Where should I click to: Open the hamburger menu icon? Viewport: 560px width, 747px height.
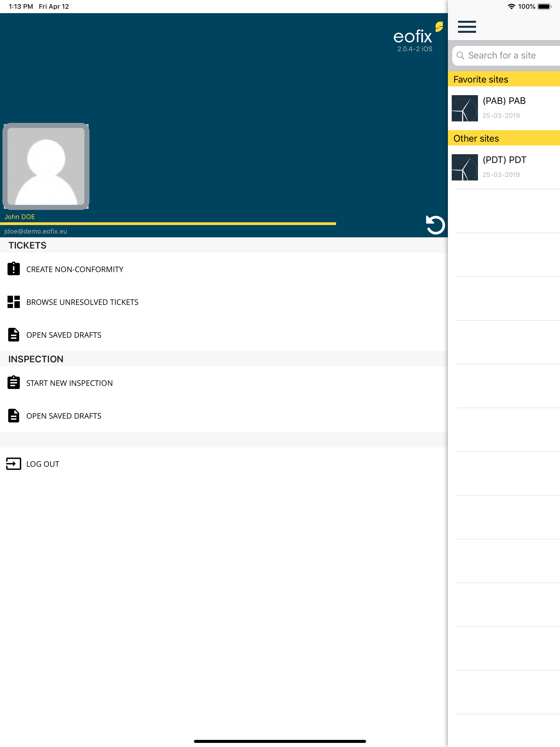(x=467, y=27)
